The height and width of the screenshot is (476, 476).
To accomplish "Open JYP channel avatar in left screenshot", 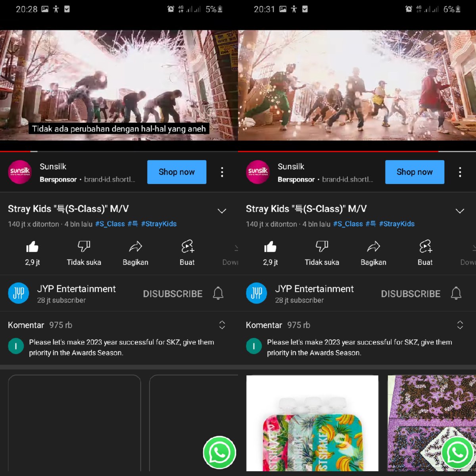I will tap(19, 294).
